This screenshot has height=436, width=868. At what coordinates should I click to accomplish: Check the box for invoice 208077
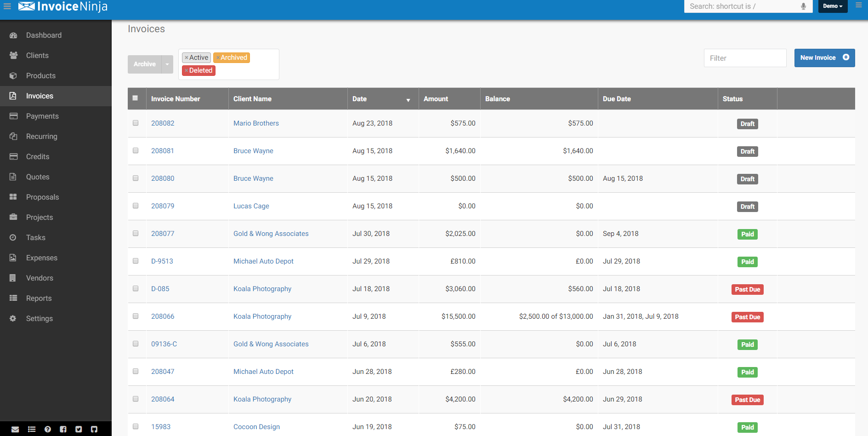(136, 233)
